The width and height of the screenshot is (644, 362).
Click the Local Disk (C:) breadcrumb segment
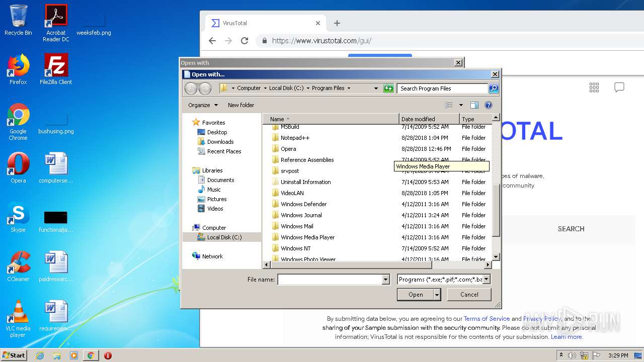click(286, 88)
